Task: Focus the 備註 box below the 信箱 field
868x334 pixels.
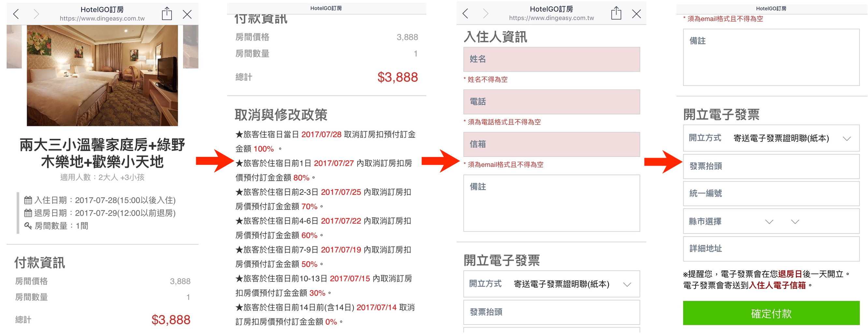Action: tap(552, 203)
